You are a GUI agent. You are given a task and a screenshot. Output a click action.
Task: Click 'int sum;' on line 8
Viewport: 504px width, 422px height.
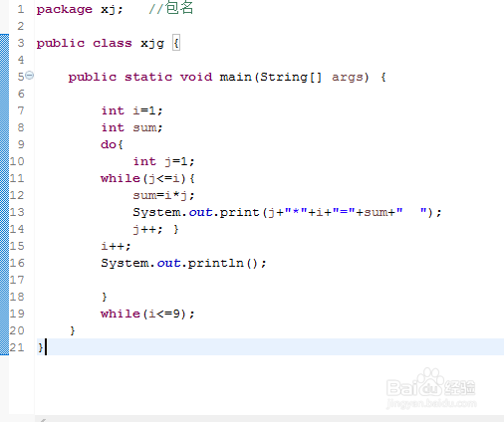131,127
